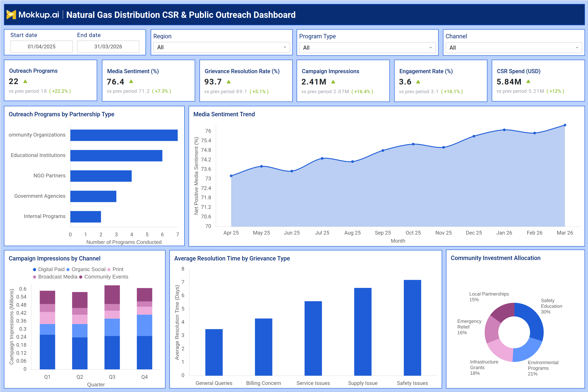
Task: Click the dashboard title in the header
Action: (x=181, y=15)
